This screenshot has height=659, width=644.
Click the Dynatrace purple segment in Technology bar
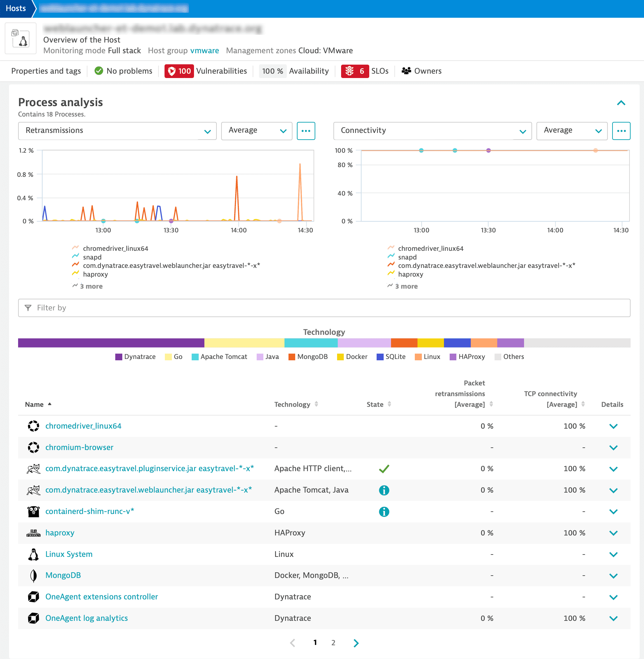111,343
